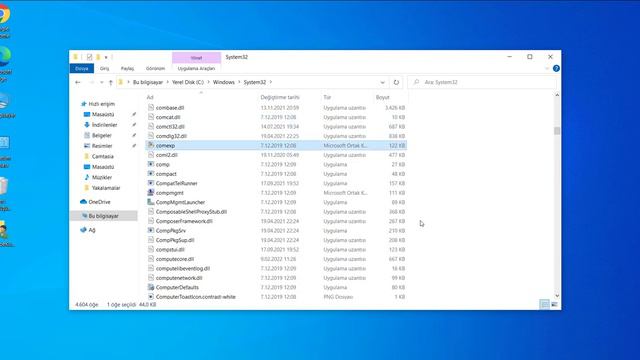Click the Yönet contextual tab

point(196,58)
